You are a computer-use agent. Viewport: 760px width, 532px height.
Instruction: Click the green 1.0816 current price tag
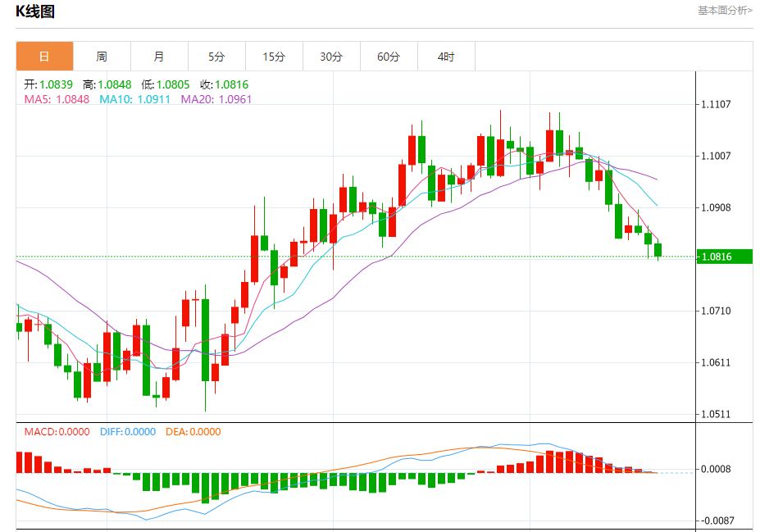click(724, 257)
